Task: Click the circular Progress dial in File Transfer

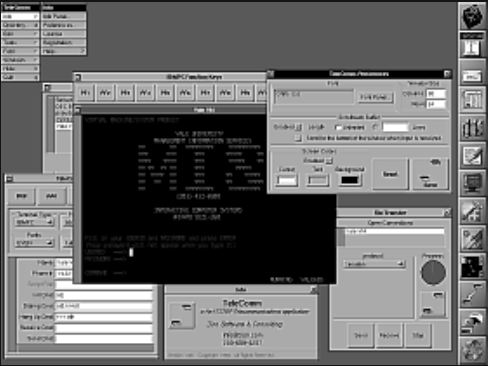Action: (x=433, y=272)
